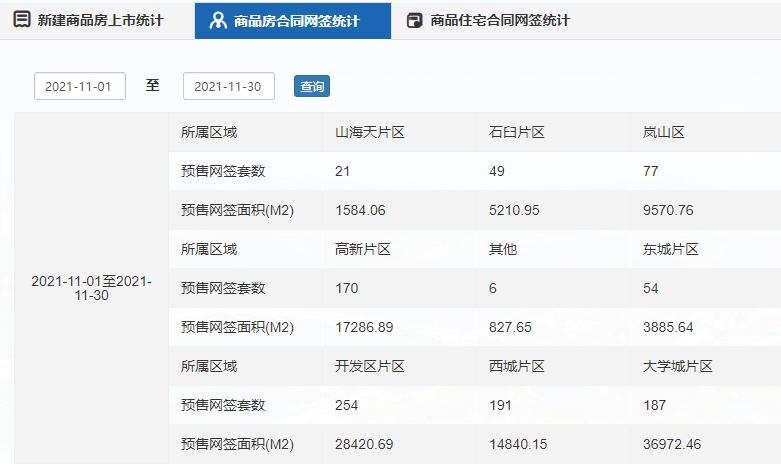Click value 6 for 其他

coord(493,288)
